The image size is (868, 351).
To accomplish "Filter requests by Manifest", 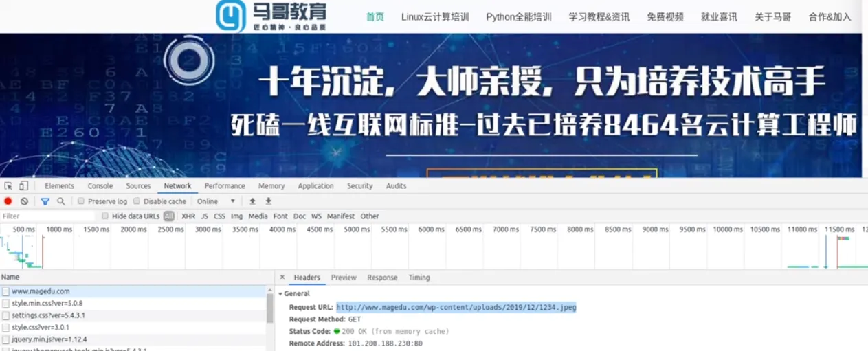I will click(341, 216).
